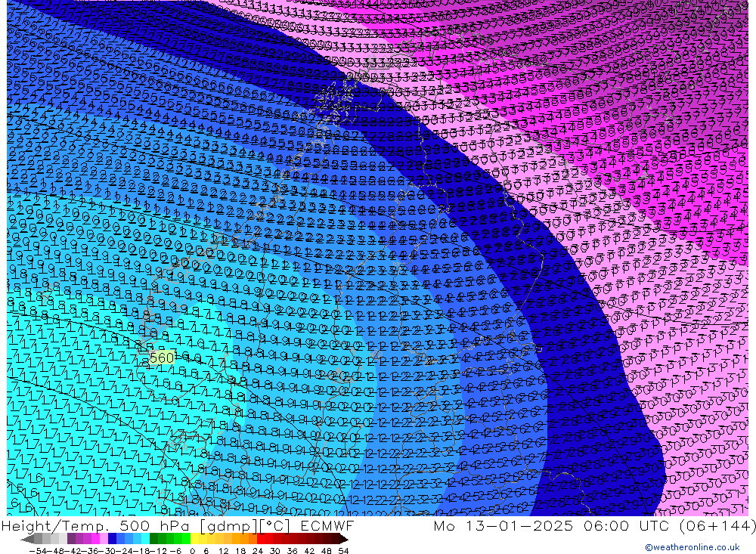Image resolution: width=756 pixels, height=554 pixels.
Task: Pick the bright red legend swatch above 24
Action: tap(261, 540)
